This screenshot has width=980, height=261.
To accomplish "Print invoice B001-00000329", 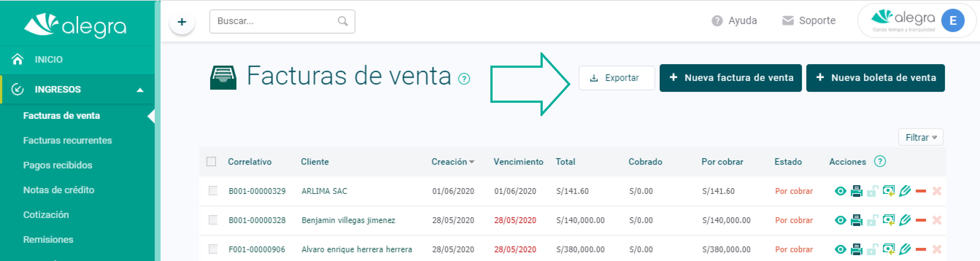I will pos(856,191).
